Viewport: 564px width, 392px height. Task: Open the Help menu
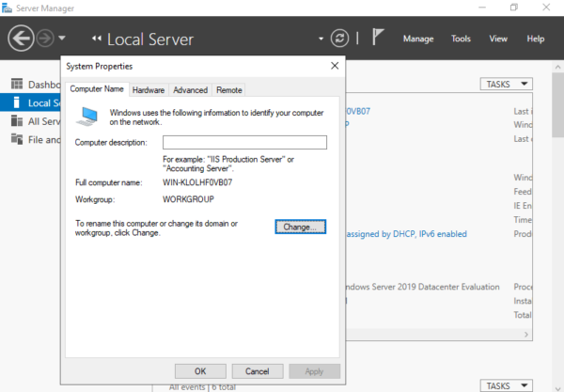(x=535, y=39)
